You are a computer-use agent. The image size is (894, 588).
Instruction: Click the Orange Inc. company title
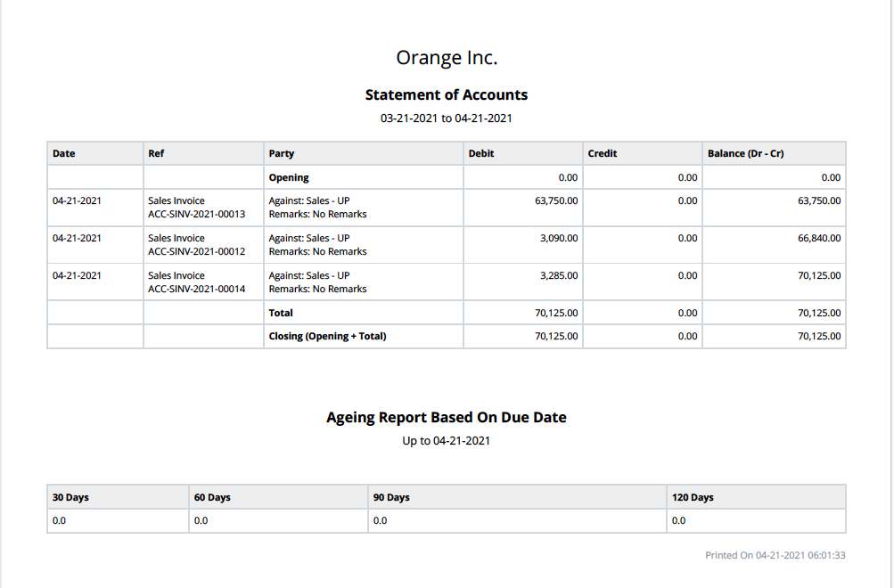446,56
